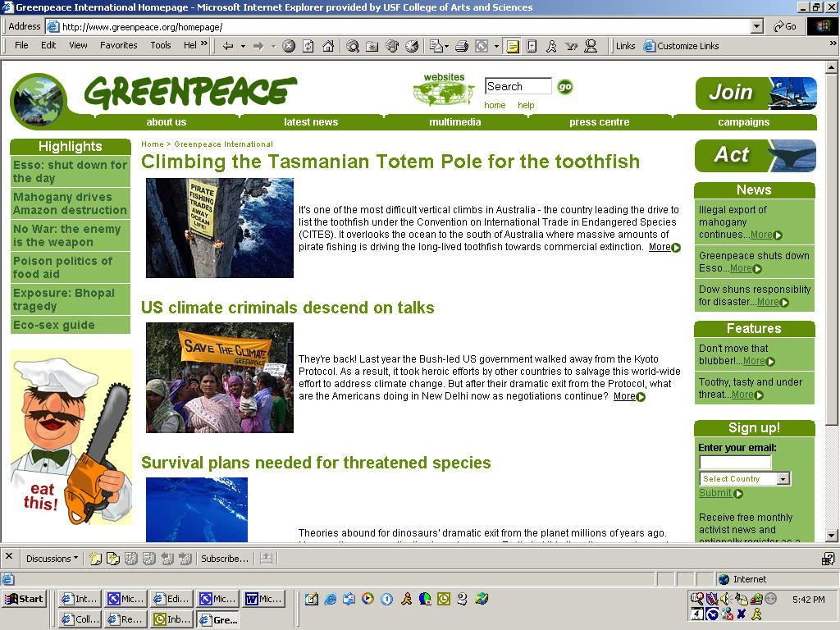Open the Edit menu
This screenshot has height=630, width=840.
[48, 45]
